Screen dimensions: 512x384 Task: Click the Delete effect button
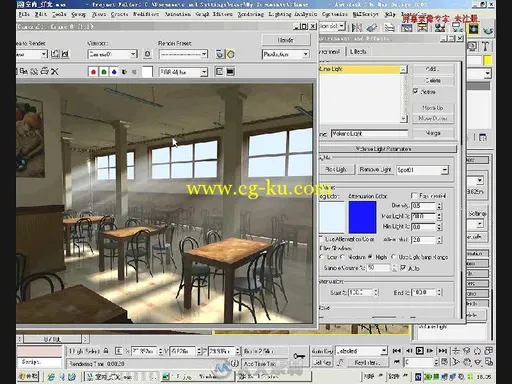point(433,81)
